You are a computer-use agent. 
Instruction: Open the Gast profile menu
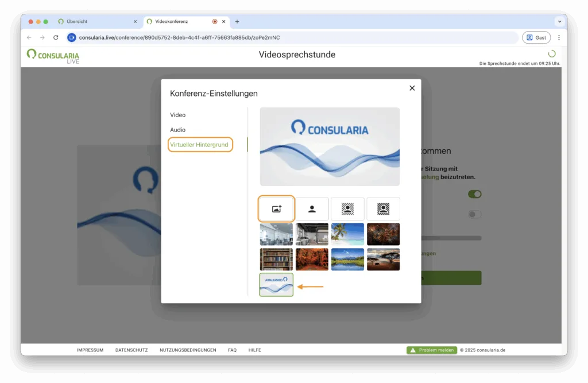(536, 37)
